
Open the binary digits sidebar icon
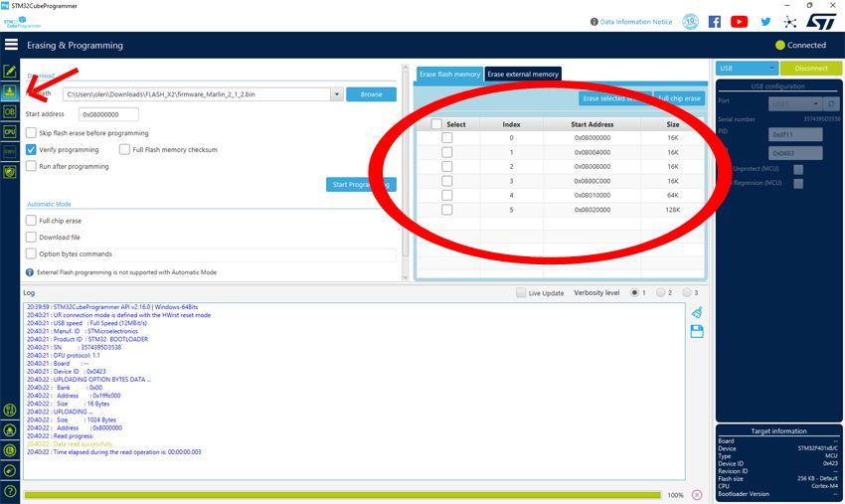click(x=10, y=411)
